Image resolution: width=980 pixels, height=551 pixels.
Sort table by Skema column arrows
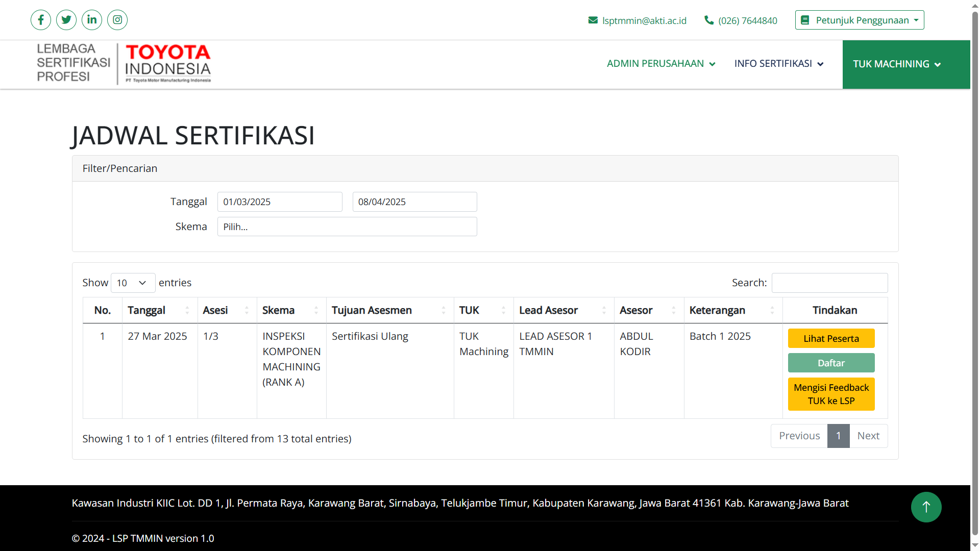pyautogui.click(x=316, y=310)
